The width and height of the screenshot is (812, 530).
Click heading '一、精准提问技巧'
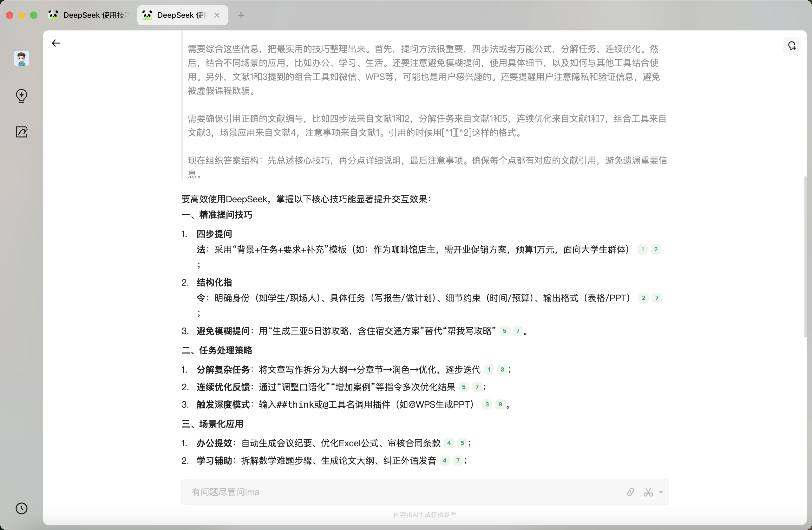coord(217,215)
